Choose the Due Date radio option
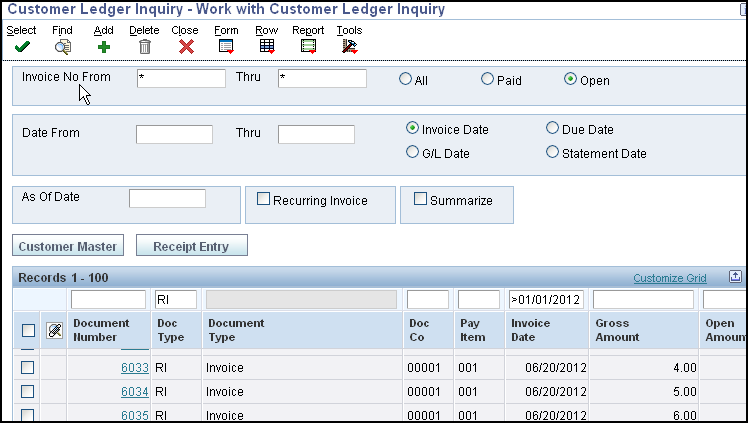 tap(552, 128)
